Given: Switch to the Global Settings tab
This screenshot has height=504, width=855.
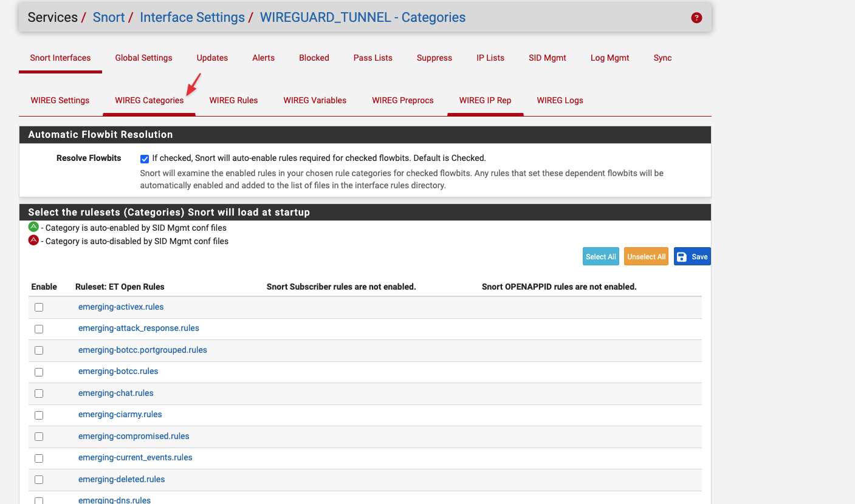Looking at the screenshot, I should tap(143, 58).
